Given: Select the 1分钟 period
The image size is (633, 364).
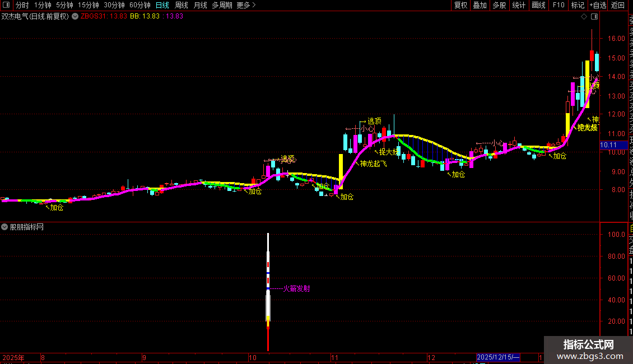Looking at the screenshot, I should click(x=43, y=5).
